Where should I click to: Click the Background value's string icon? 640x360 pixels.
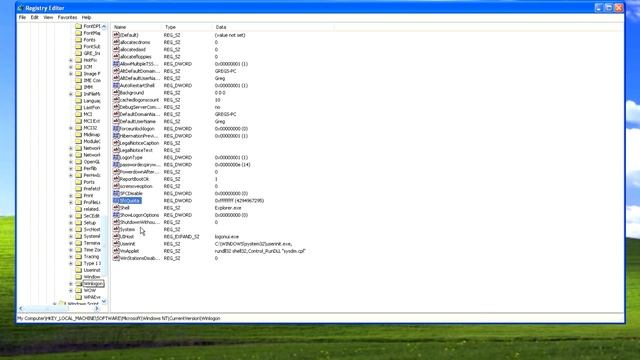point(116,93)
